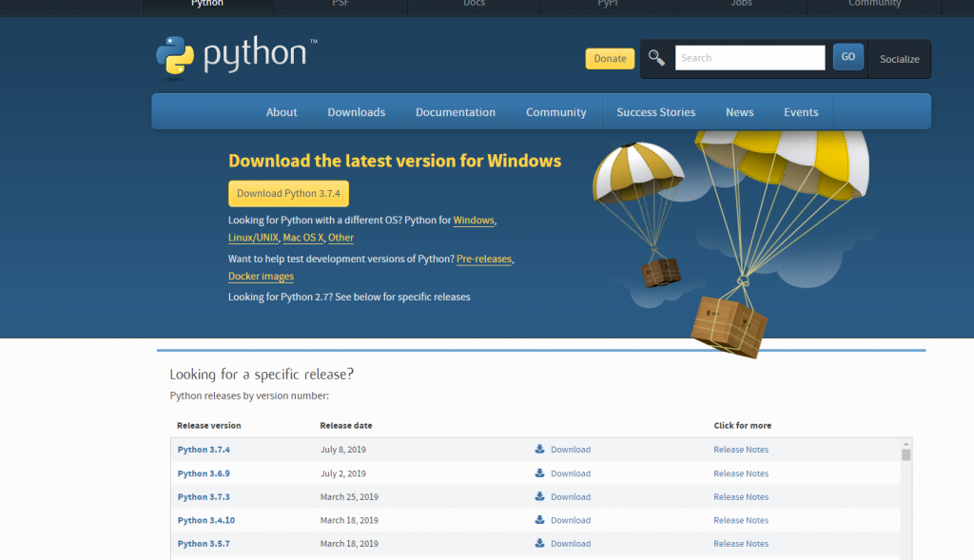This screenshot has width=974, height=560.
Task: Open Release Notes for Python 3.4.10
Action: click(741, 520)
